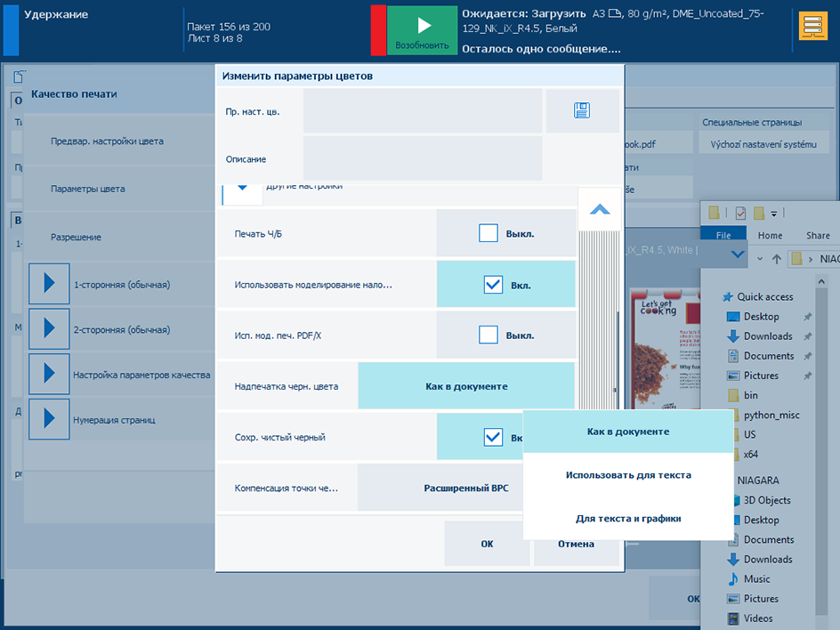Open Documents under Quick access
This screenshot has height=630, width=840.
coord(769,356)
